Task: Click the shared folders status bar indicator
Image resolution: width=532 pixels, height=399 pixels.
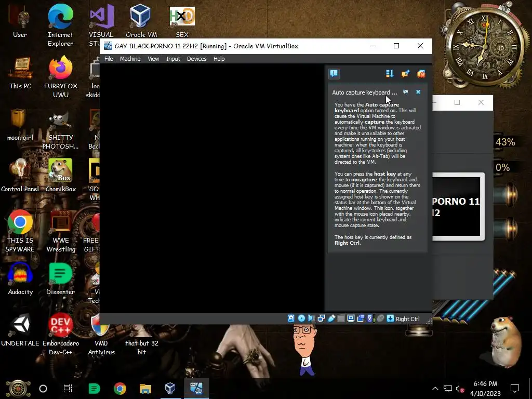Action: 341,318
